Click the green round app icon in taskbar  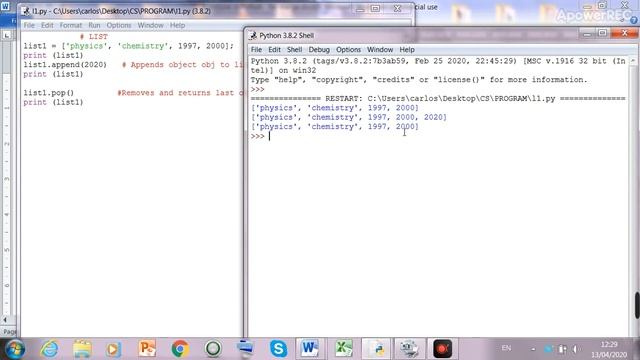(213, 349)
